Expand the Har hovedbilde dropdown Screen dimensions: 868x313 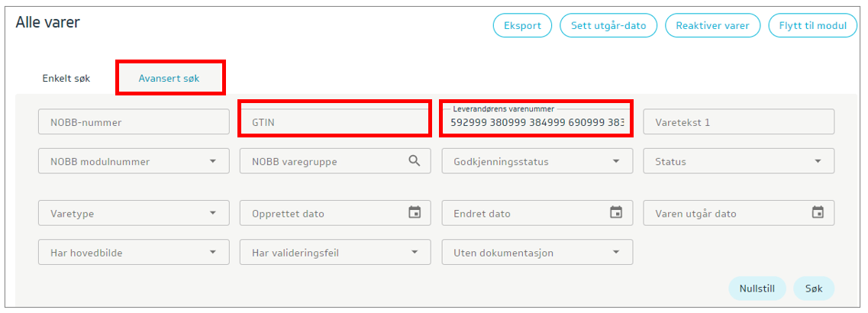coord(212,252)
